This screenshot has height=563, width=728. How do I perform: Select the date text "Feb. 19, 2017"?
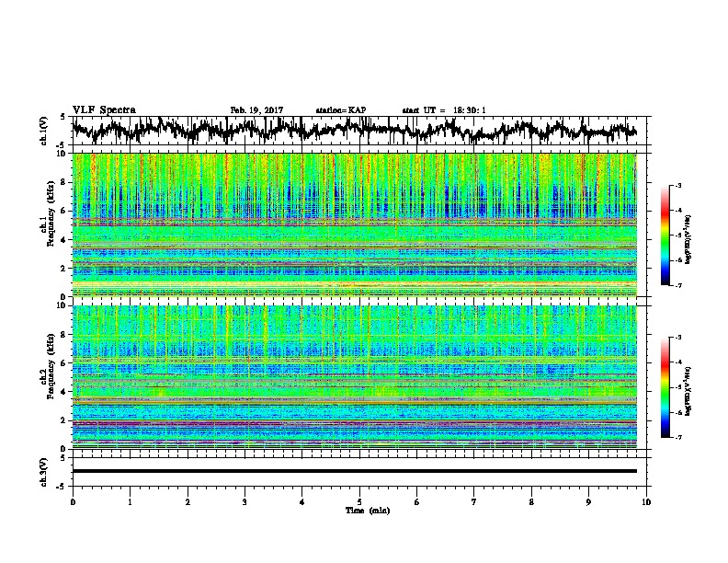click(256, 110)
